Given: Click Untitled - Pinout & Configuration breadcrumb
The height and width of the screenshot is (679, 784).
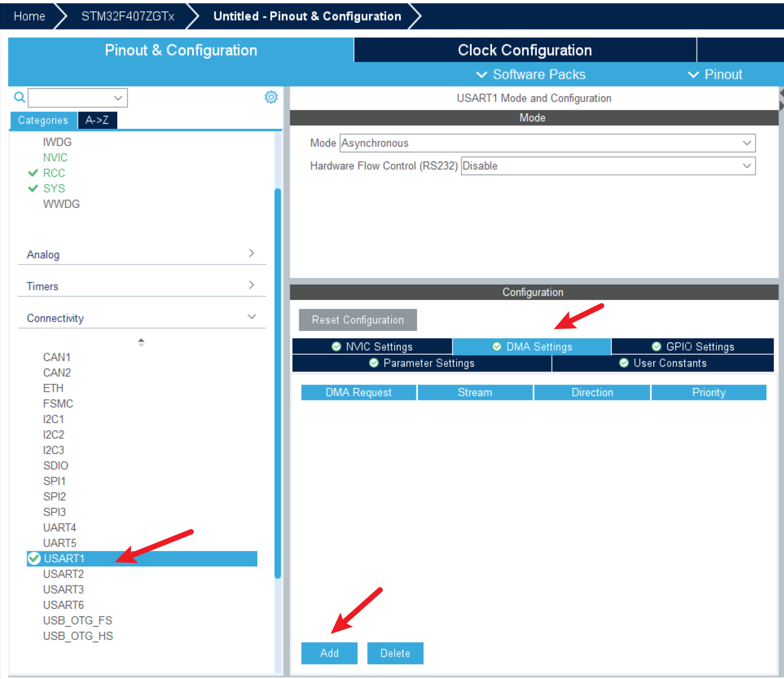Looking at the screenshot, I should pos(307,16).
